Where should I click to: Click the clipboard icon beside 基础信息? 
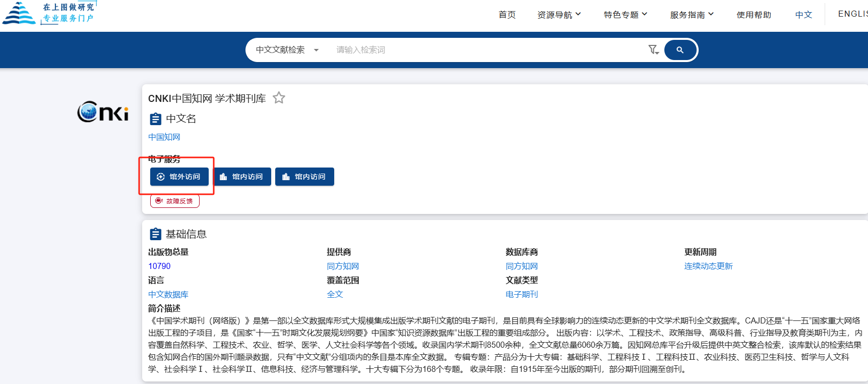tap(155, 234)
